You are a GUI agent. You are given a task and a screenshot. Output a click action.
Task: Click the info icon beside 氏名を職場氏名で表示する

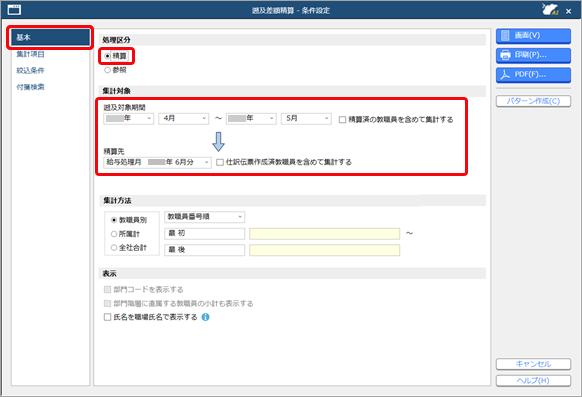click(205, 317)
